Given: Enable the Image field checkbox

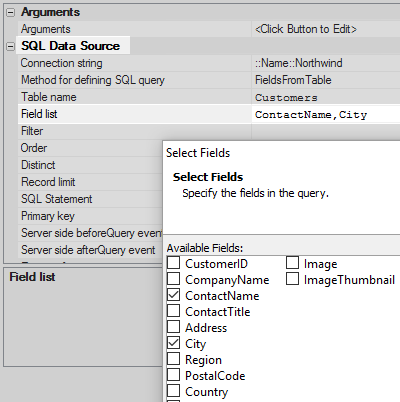Looking at the screenshot, I should (x=292, y=263).
